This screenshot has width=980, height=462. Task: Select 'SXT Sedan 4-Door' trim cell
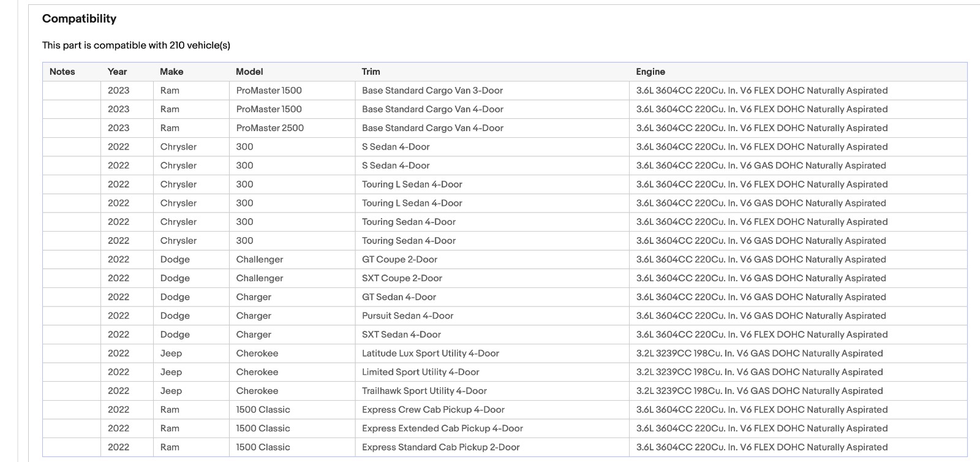pyautogui.click(x=492, y=335)
